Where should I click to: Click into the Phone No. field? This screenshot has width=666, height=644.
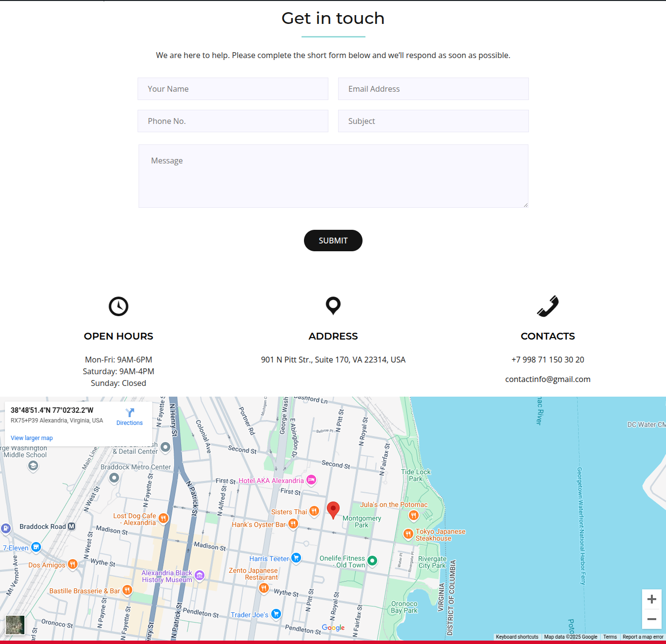pyautogui.click(x=233, y=121)
